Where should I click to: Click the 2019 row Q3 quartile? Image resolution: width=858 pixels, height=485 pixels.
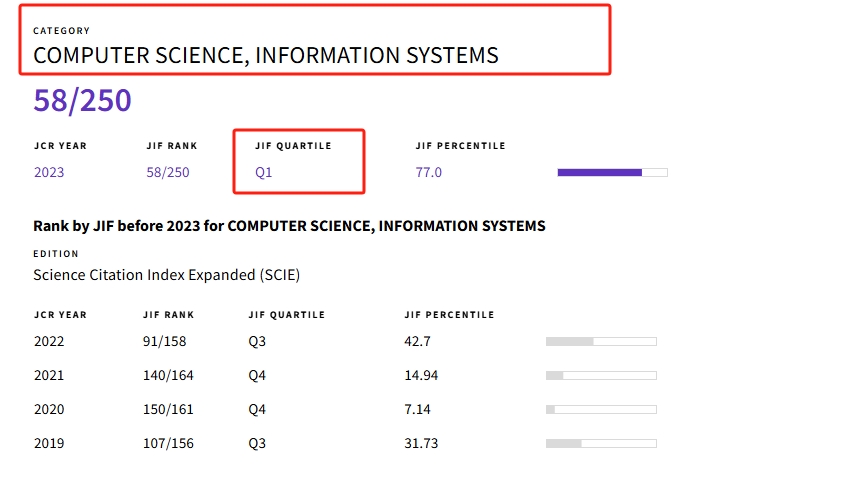click(x=258, y=443)
